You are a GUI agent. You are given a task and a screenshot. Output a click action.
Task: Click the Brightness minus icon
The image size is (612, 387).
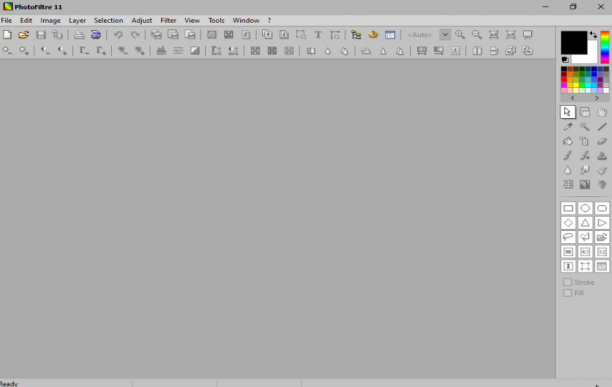click(7, 51)
